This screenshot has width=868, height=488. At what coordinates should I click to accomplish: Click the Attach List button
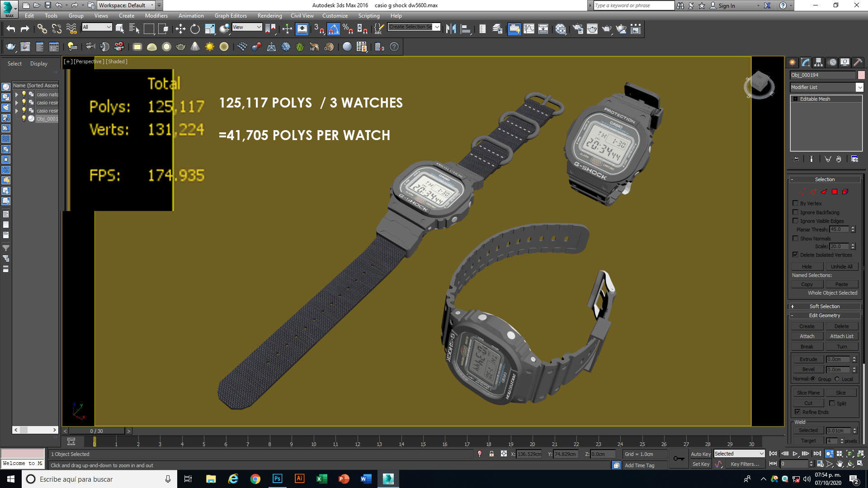point(841,336)
